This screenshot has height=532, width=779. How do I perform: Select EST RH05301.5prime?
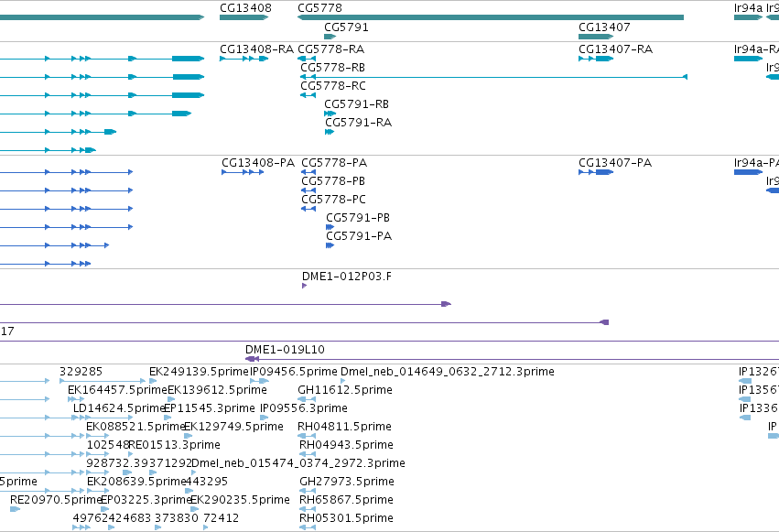point(346,518)
